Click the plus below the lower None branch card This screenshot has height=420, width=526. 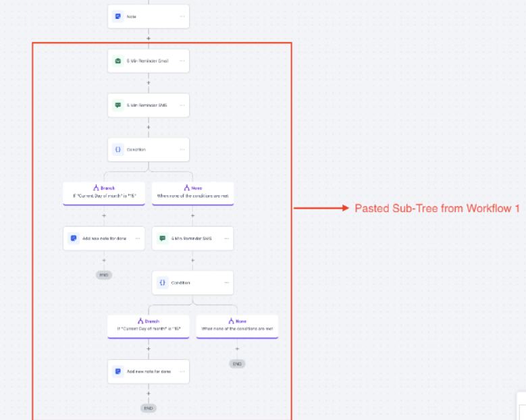[237, 348]
